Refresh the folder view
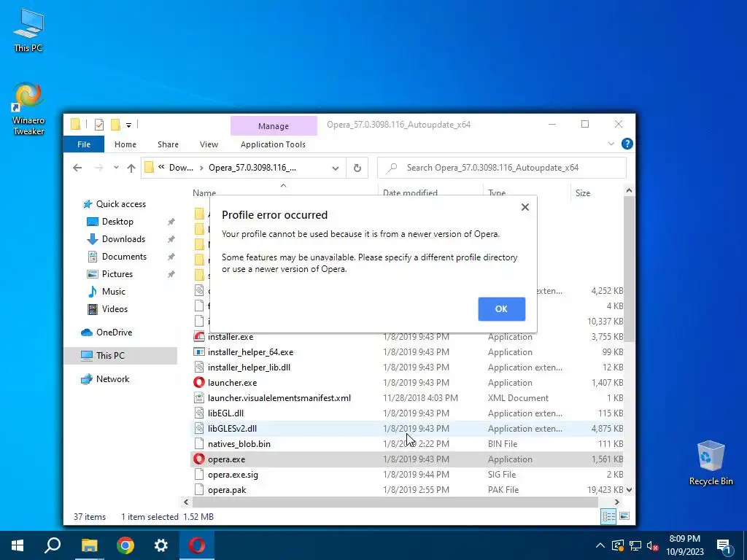 point(357,168)
